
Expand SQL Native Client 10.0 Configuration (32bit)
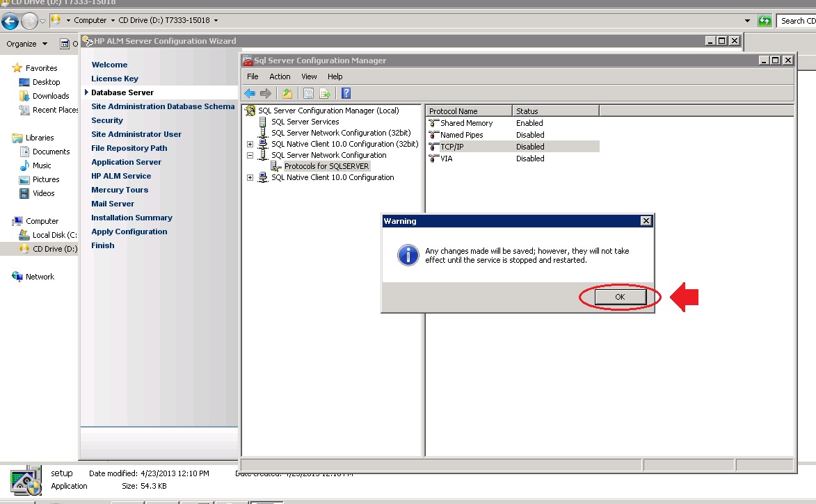tap(250, 144)
